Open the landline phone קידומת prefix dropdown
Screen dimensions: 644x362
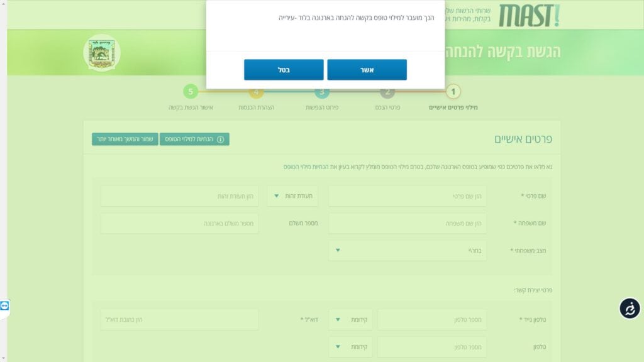click(350, 347)
